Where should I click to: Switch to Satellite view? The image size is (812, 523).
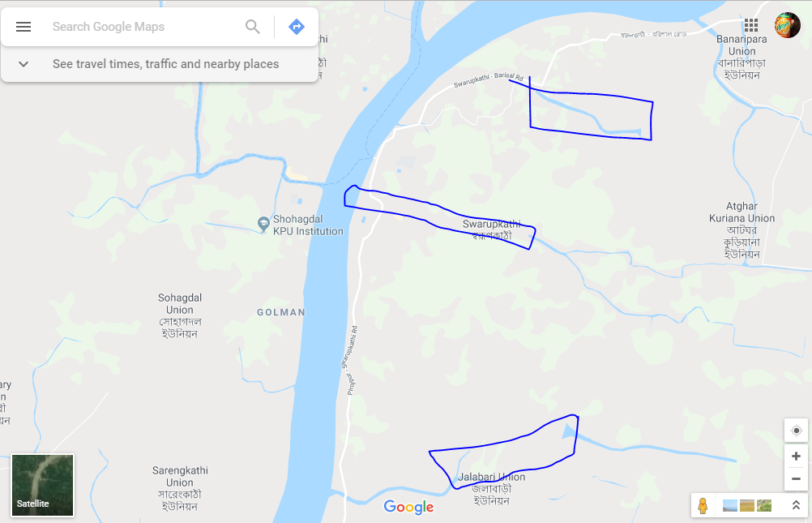coord(42,485)
